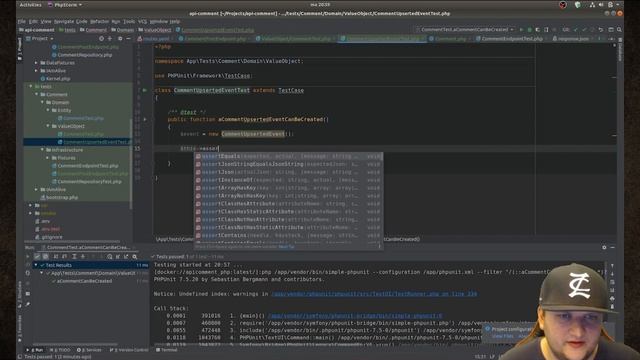Screen dimensions: 640x360
Task: Click the volume icon in system tray
Action: tap(601, 5)
